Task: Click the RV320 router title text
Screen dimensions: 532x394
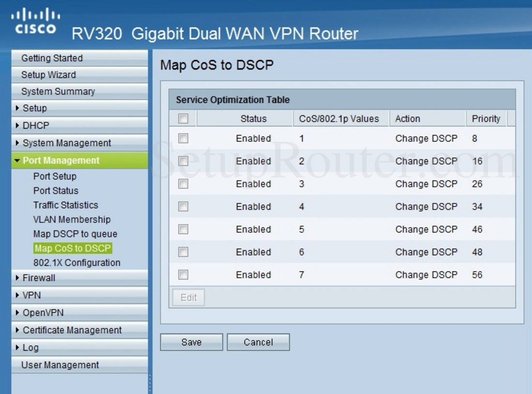Action: [215, 33]
